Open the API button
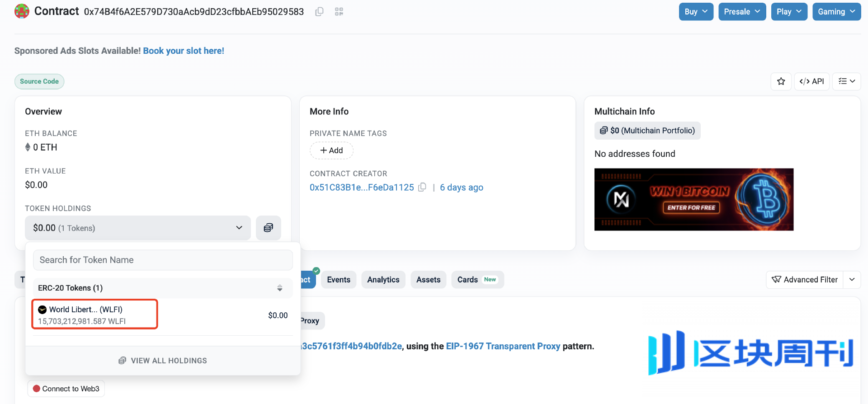The width and height of the screenshot is (868, 404). (x=811, y=81)
